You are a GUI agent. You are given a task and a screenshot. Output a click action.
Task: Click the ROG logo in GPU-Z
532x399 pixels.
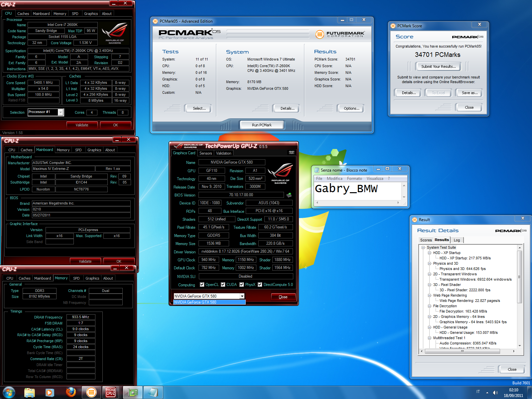(x=280, y=173)
